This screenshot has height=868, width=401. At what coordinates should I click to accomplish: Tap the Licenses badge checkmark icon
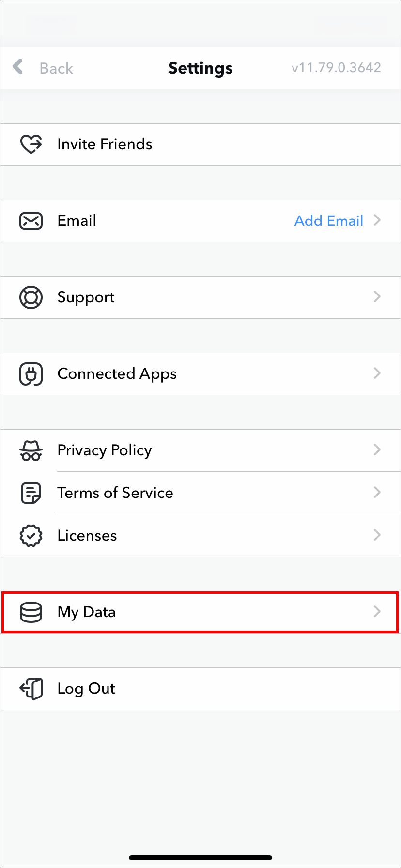click(x=31, y=536)
